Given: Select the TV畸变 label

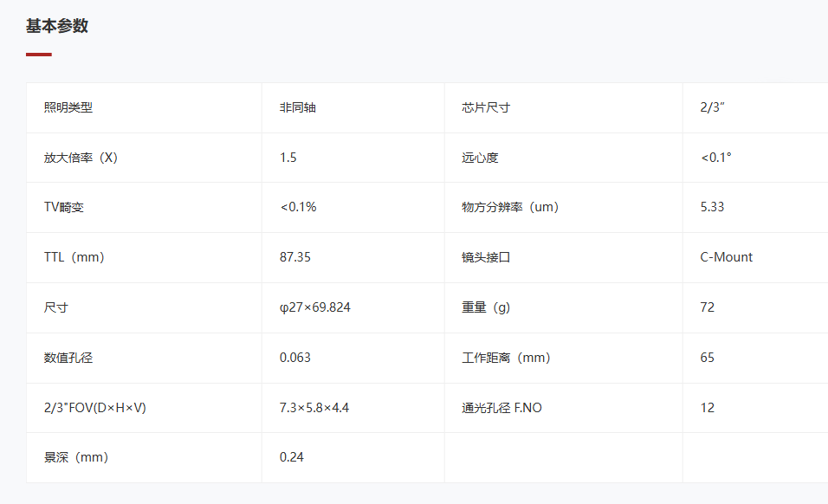Looking at the screenshot, I should coord(64,208).
